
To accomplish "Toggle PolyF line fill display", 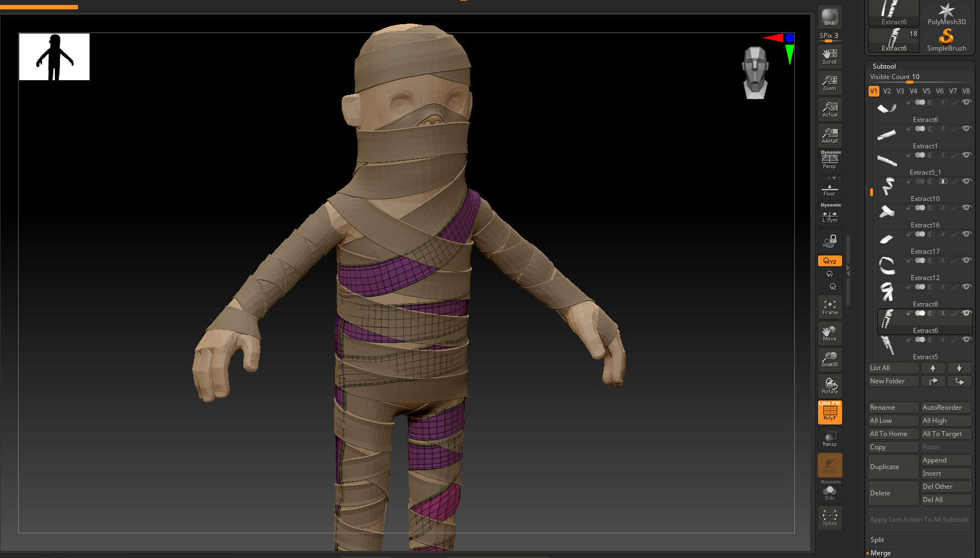I will (829, 412).
